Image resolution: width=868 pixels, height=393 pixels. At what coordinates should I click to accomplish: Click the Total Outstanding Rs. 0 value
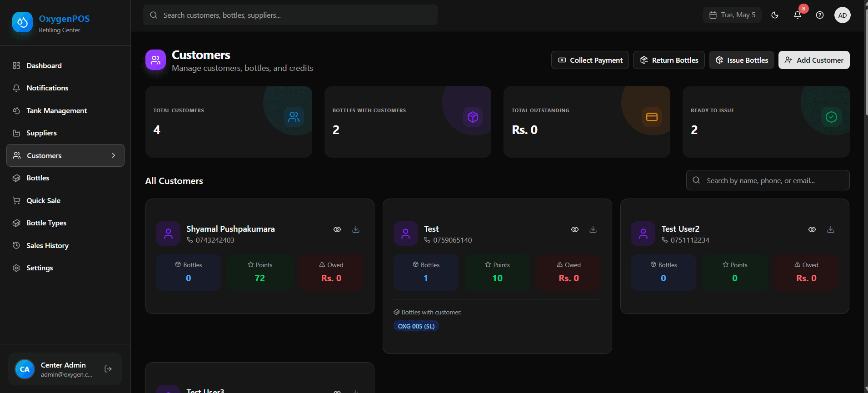point(525,130)
